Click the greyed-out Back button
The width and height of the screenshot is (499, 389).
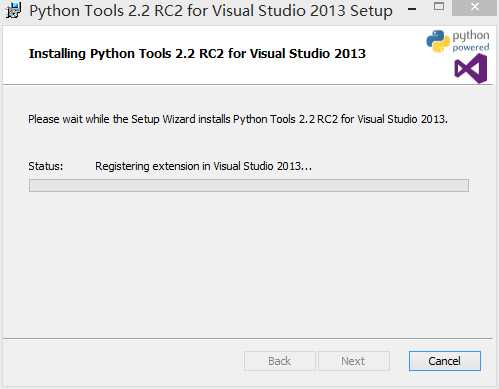tap(279, 361)
